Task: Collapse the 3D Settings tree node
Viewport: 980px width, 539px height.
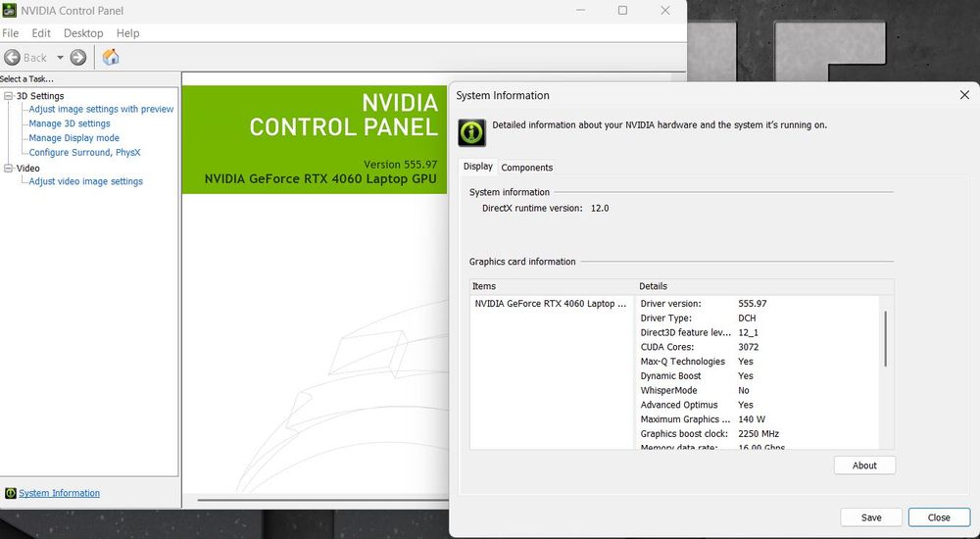Action: click(x=8, y=96)
